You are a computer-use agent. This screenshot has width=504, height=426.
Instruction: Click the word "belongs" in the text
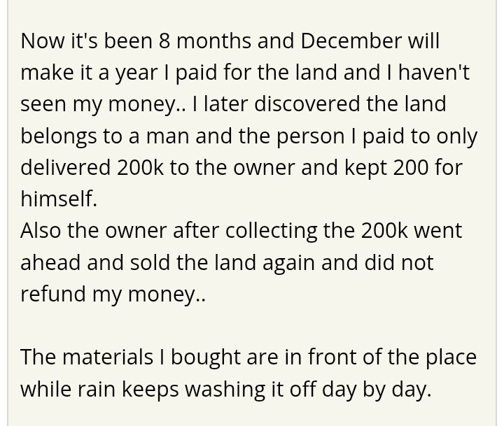(x=62, y=136)
